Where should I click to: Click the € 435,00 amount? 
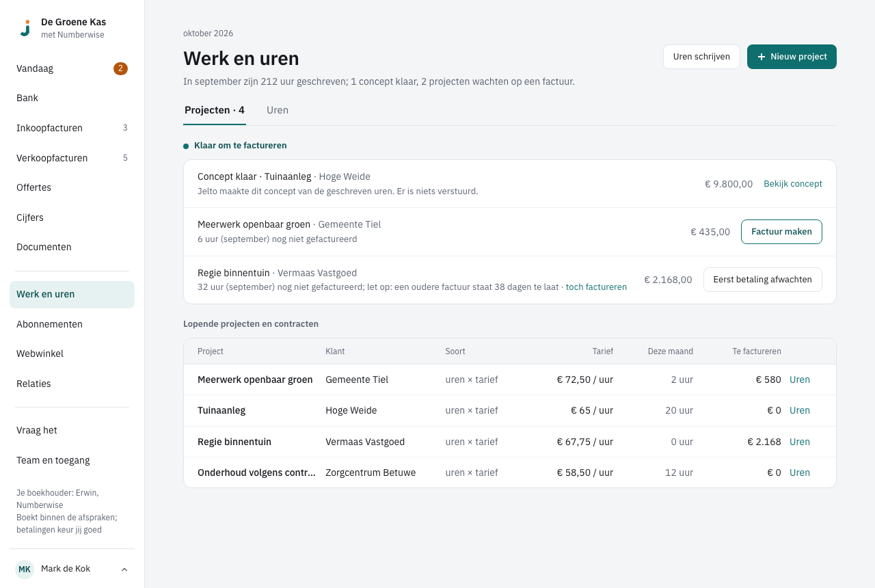click(710, 232)
